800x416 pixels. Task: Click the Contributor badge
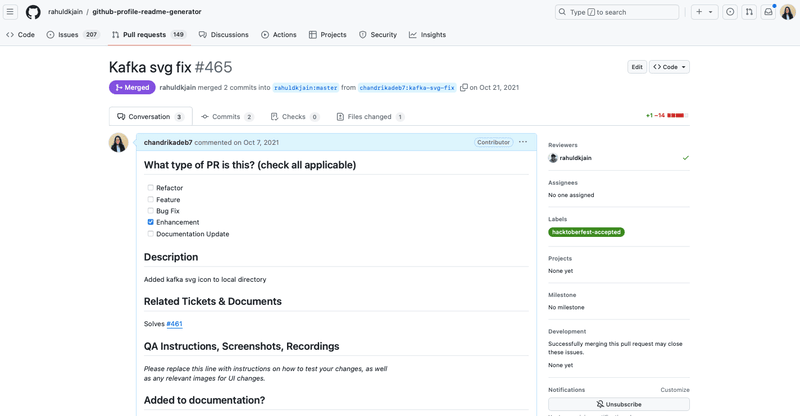tap(493, 142)
